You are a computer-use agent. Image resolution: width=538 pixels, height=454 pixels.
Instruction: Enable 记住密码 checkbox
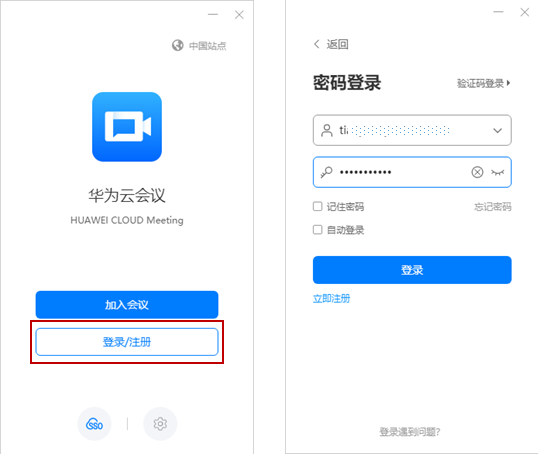click(318, 206)
